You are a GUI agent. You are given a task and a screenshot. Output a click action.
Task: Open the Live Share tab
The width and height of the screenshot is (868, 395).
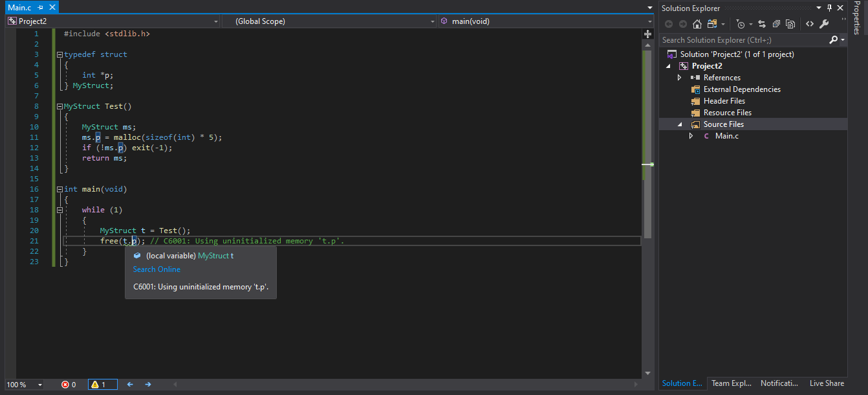click(x=827, y=383)
